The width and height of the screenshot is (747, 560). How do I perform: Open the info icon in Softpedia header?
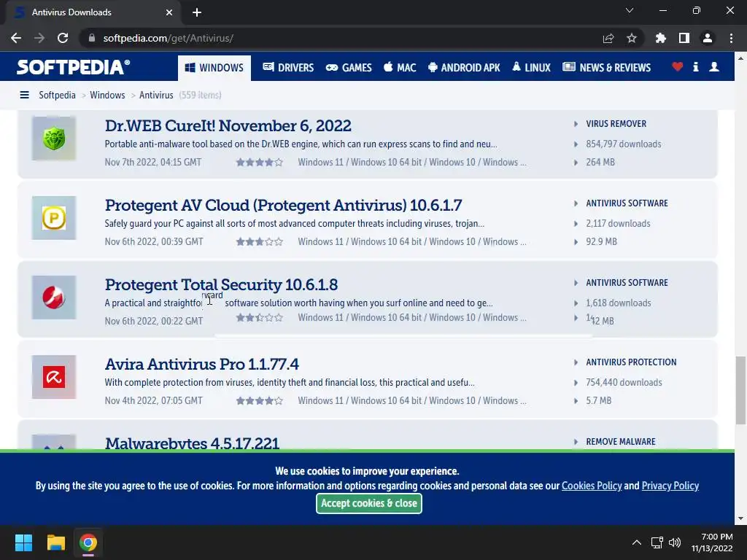tap(695, 67)
